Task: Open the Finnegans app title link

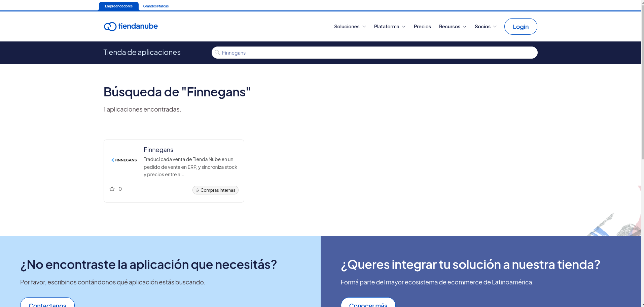Action: pyautogui.click(x=158, y=150)
